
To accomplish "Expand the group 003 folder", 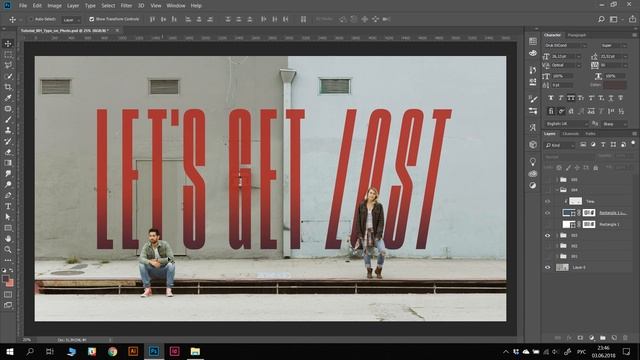I will 557,236.
